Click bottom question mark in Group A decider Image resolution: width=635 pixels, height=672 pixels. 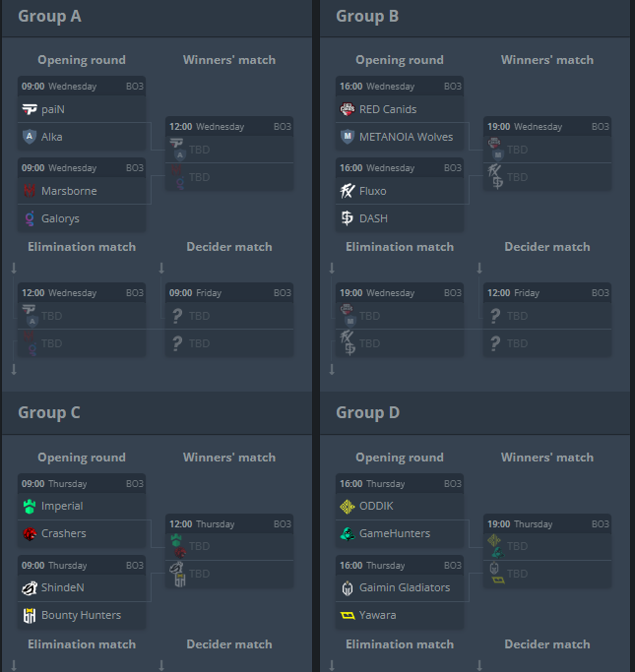(177, 343)
